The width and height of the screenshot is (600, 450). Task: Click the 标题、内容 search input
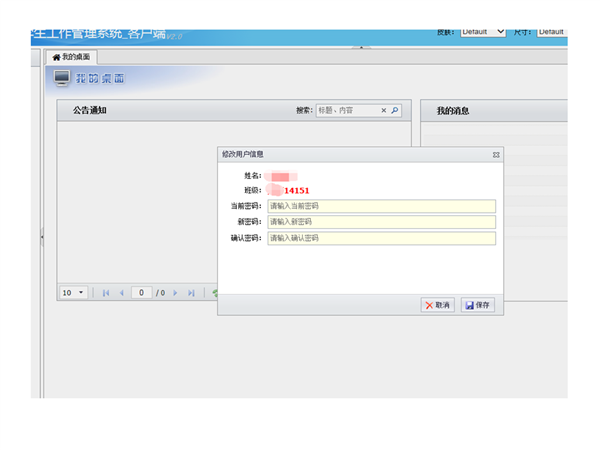point(345,111)
